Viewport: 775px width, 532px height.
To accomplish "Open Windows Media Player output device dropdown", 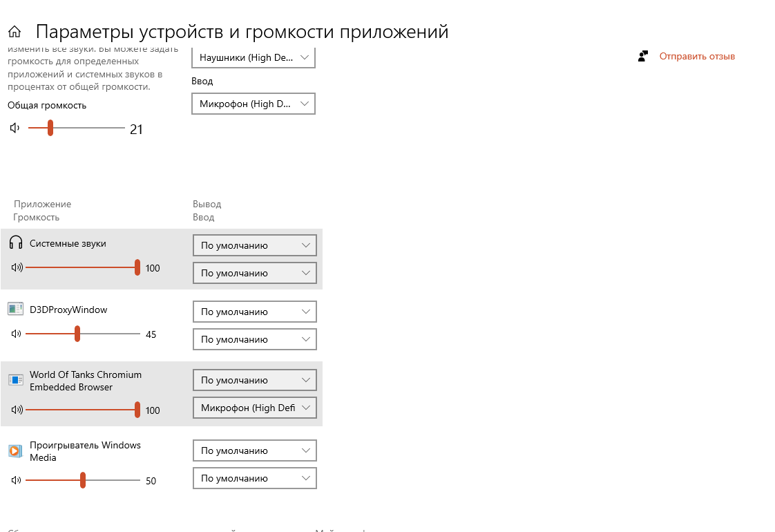I will pyautogui.click(x=254, y=450).
